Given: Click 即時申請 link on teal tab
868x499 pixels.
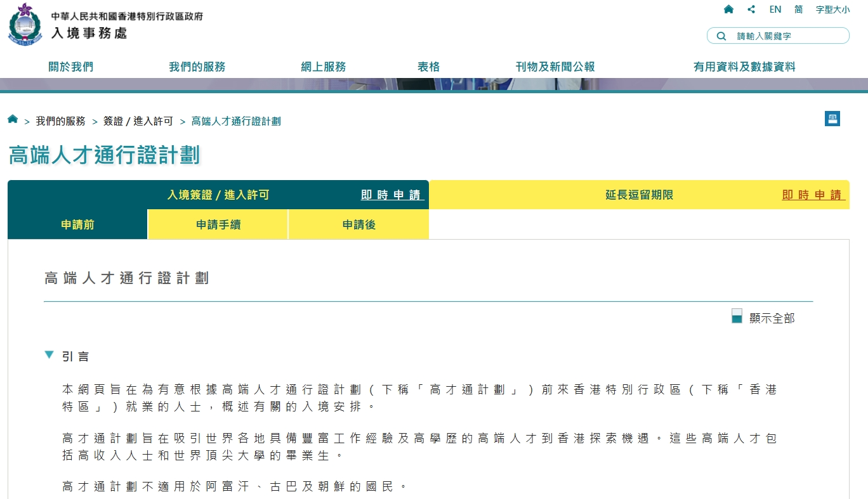Looking at the screenshot, I should (x=392, y=195).
